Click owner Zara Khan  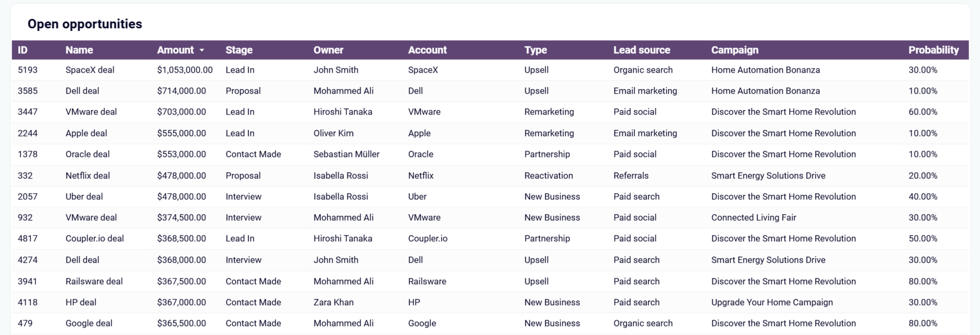333,303
